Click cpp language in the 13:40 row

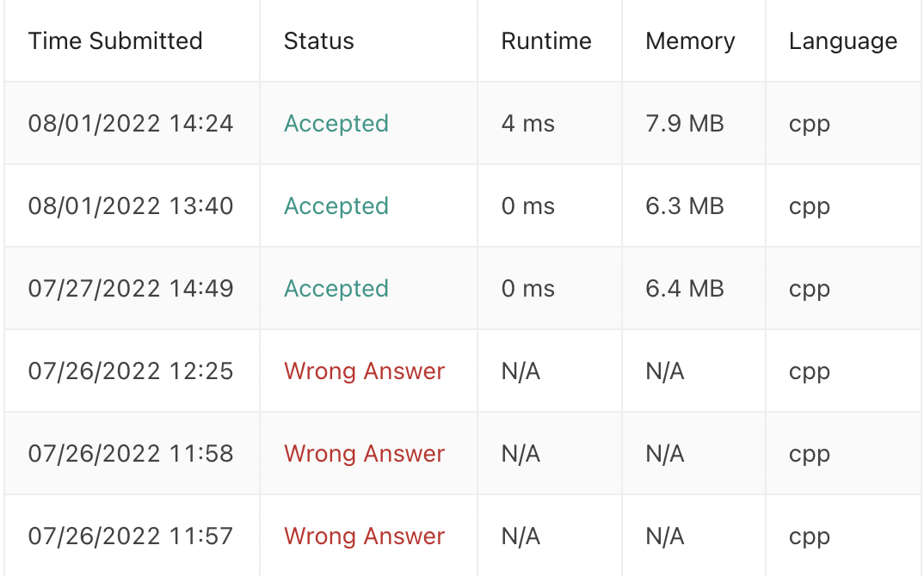[x=809, y=206]
